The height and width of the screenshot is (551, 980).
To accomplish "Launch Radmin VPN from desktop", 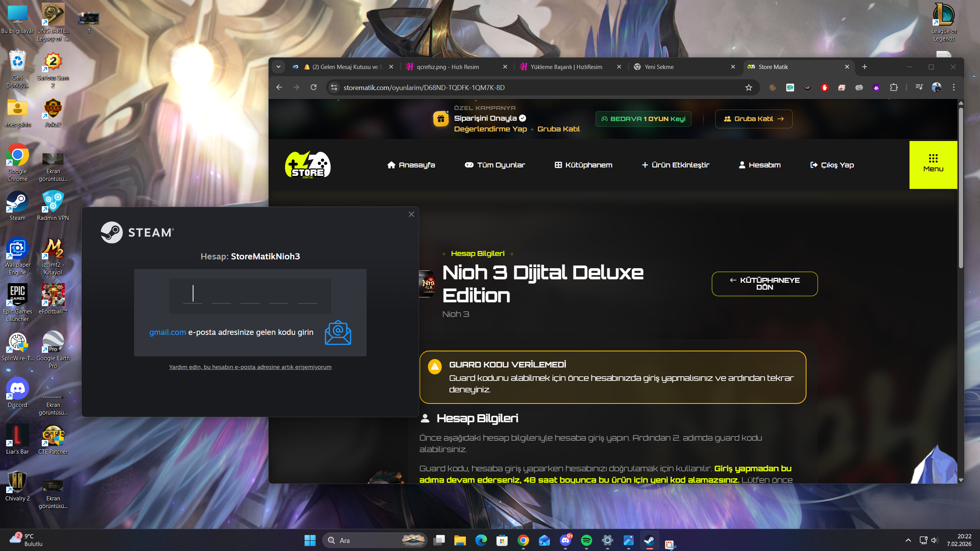I will pos(53,206).
